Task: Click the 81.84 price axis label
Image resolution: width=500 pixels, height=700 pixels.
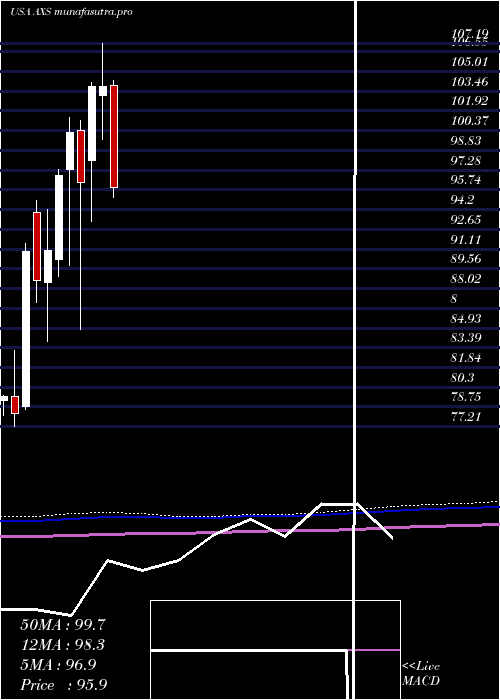Action: pos(466,358)
